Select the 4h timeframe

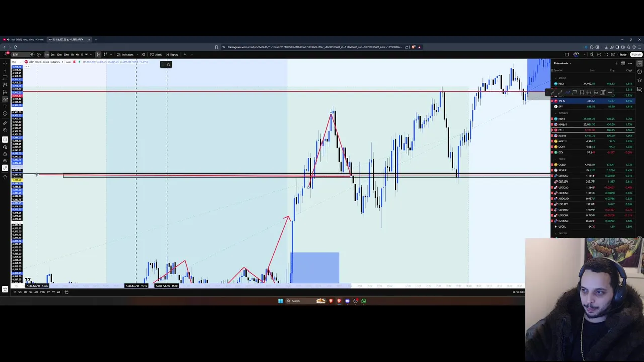pos(77,55)
